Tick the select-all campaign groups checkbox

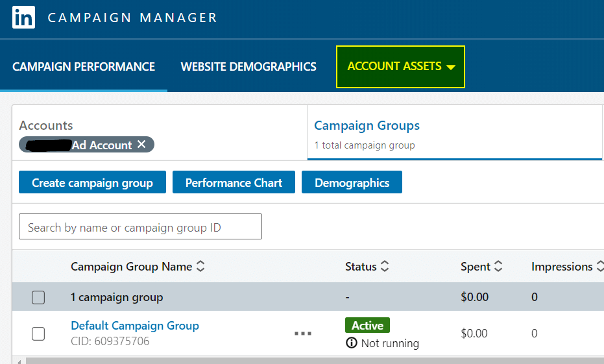coord(38,297)
